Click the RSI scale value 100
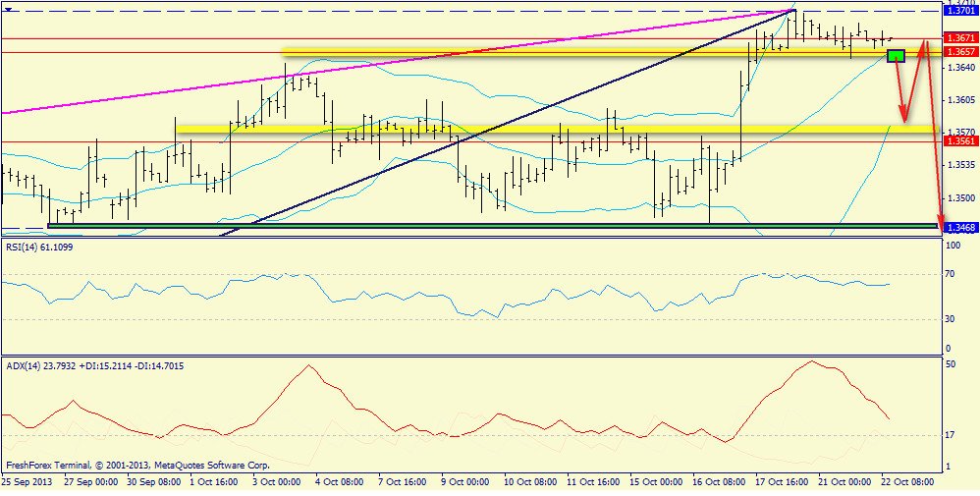The width and height of the screenshot is (980, 496). tap(954, 247)
